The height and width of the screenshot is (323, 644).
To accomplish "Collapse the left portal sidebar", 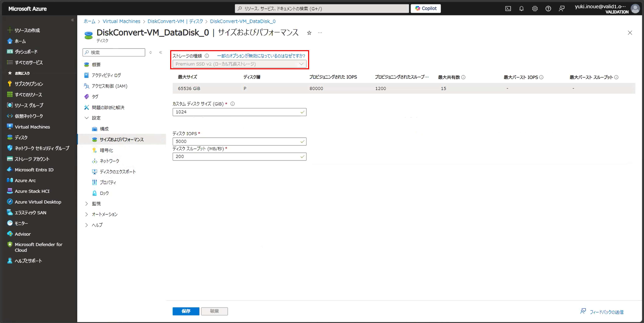I will (72, 20).
